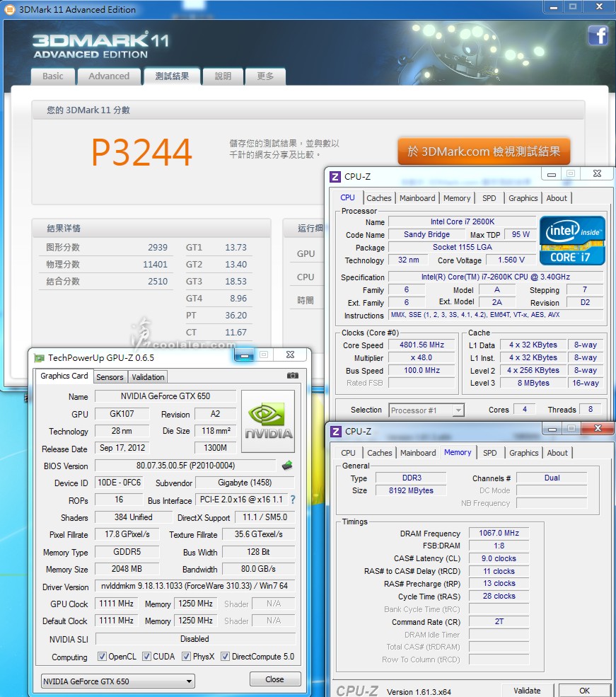Toggle the PhysX checkbox in GPU-Z
This screenshot has width=616, height=697.
(x=186, y=657)
